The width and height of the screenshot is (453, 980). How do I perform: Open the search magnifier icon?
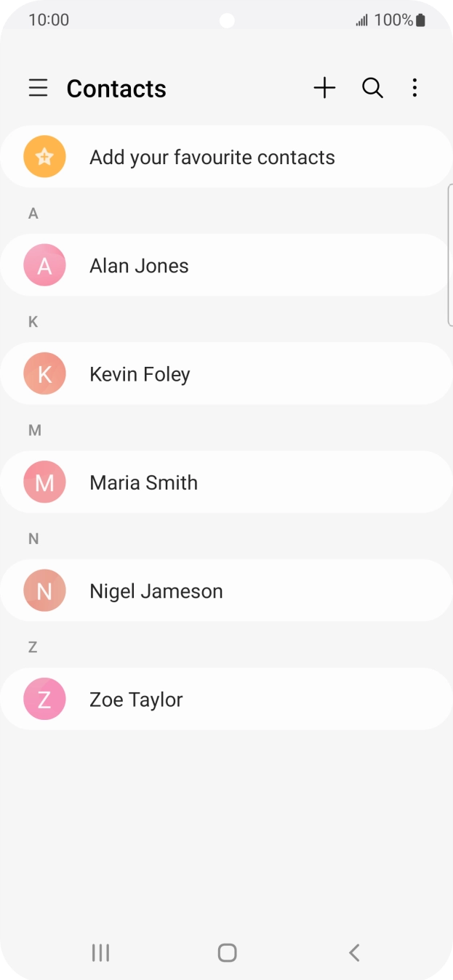pyautogui.click(x=372, y=89)
